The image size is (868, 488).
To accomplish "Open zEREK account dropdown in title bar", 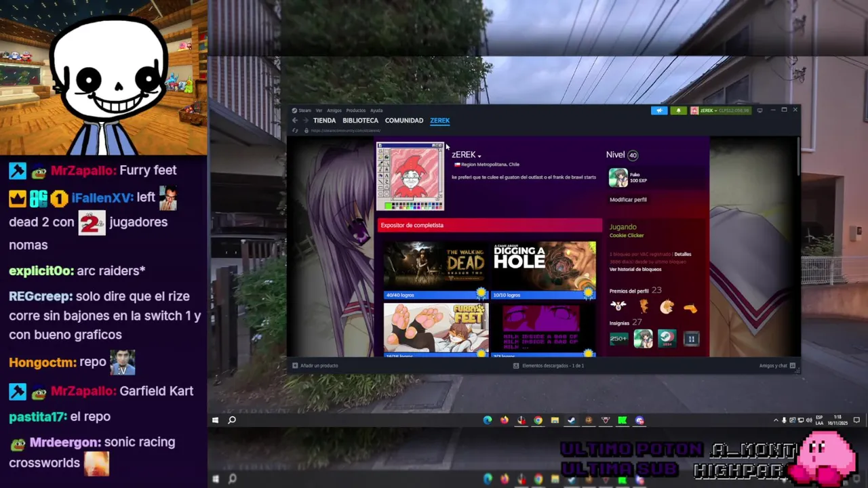I will pyautogui.click(x=721, y=110).
